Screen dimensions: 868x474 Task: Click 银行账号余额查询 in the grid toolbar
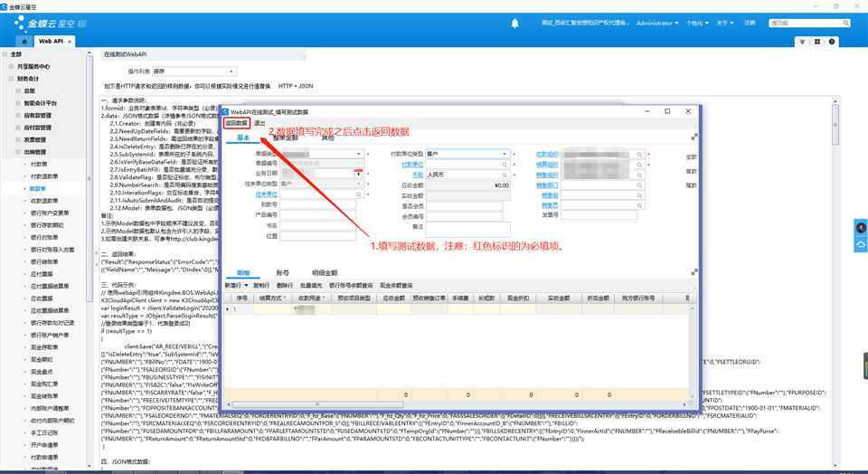(351, 285)
